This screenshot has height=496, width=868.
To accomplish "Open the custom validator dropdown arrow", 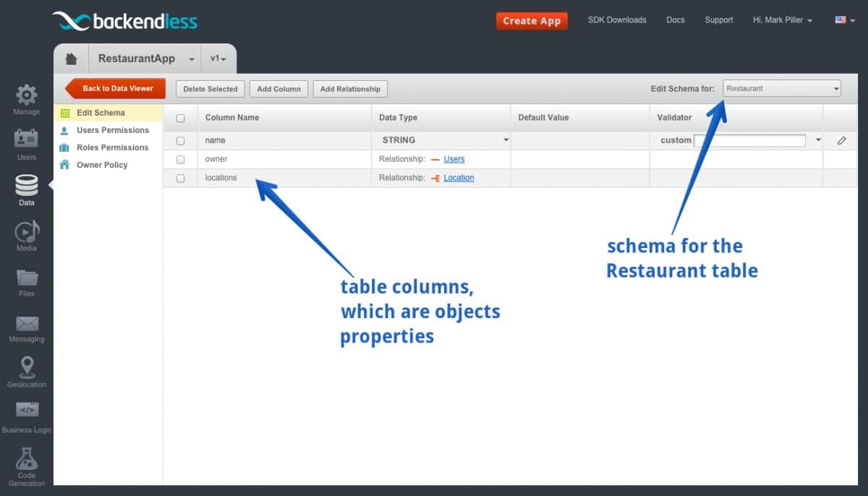I will 818,140.
